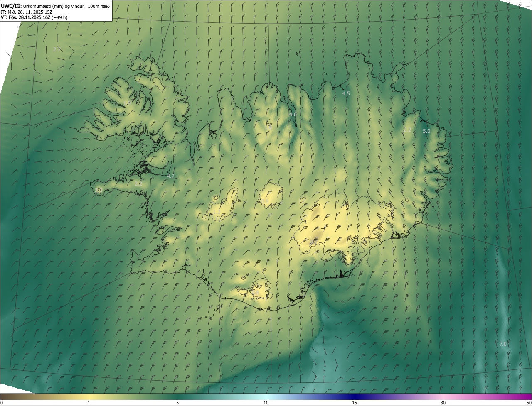The width and height of the screenshot is (532, 406).
Task: Click the "5.0" value near the east coast
Action: coord(426,131)
